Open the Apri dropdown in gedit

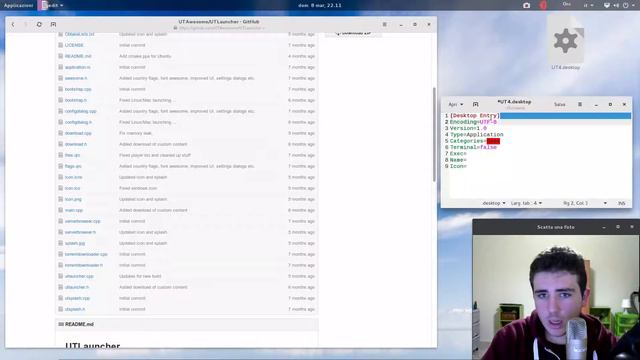456,105
